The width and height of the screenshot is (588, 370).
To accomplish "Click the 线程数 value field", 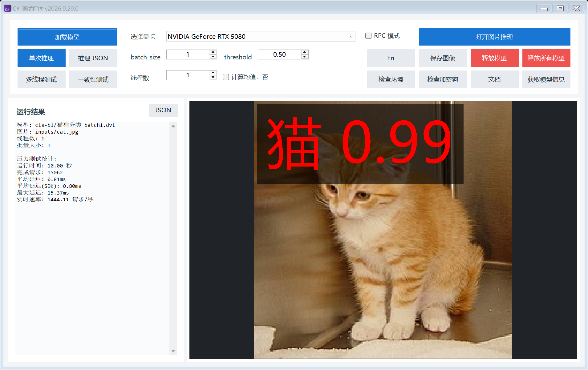I will click(188, 75).
